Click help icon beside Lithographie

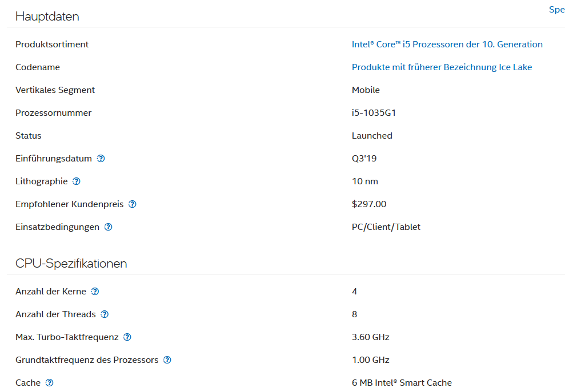point(77,181)
